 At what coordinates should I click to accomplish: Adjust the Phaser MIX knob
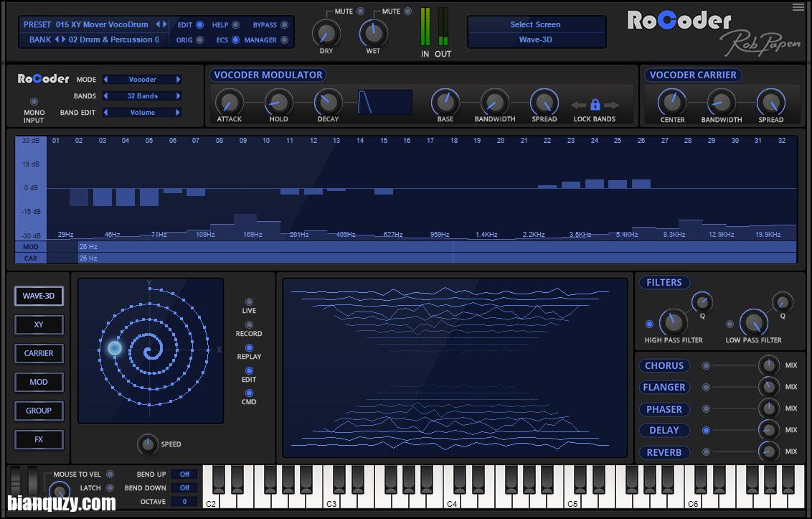point(768,408)
